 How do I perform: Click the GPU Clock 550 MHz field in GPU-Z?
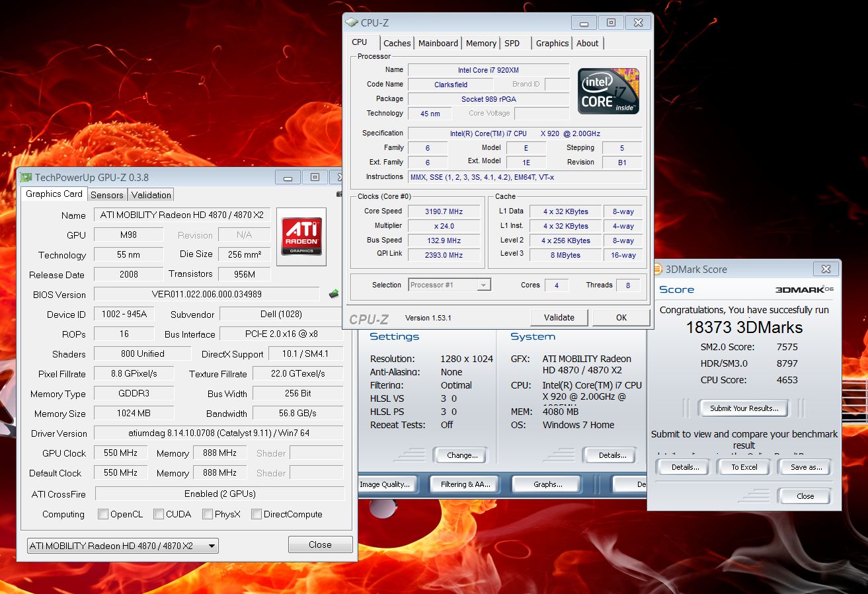tap(120, 453)
